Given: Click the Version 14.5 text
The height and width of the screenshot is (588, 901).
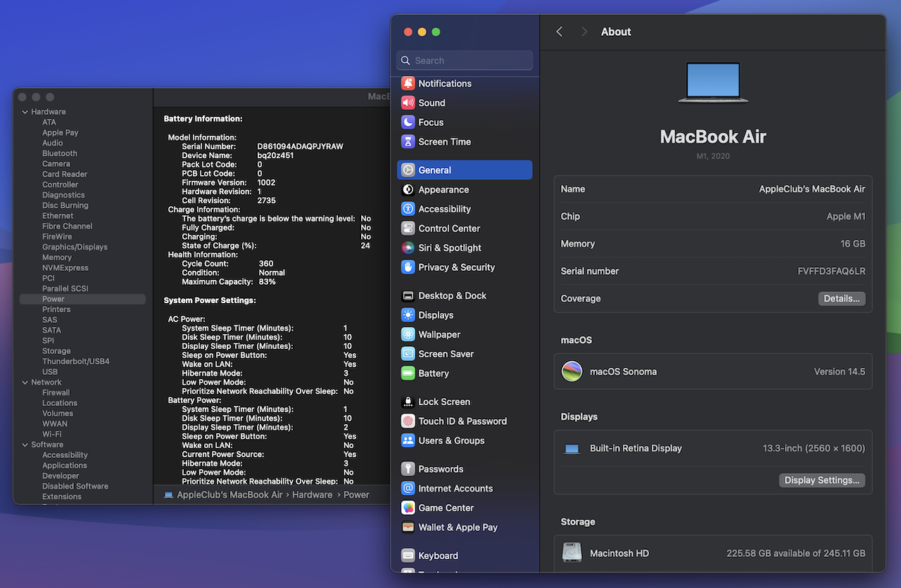Looking at the screenshot, I should click(840, 371).
